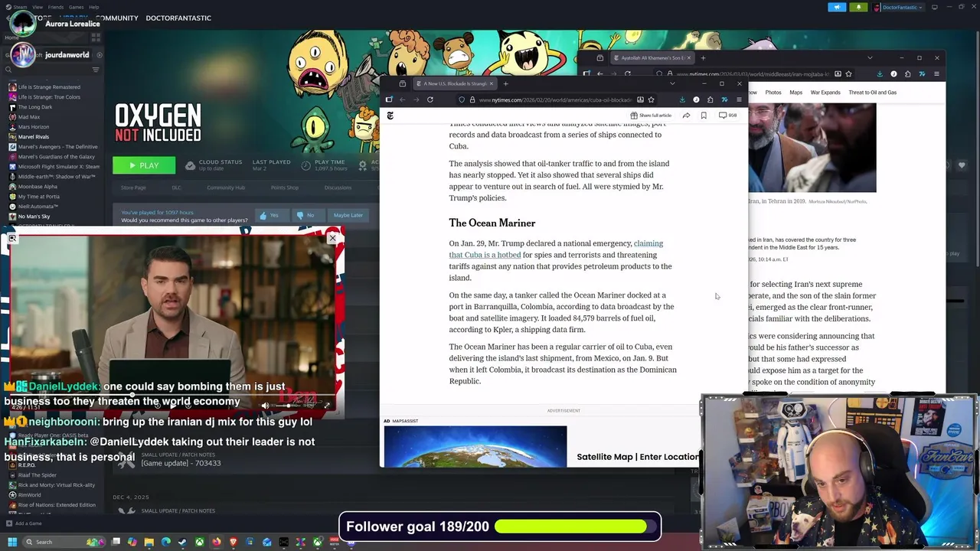Open the back Firefox window hamburger menu
Viewport: 980px width, 551px height.
[x=936, y=74]
